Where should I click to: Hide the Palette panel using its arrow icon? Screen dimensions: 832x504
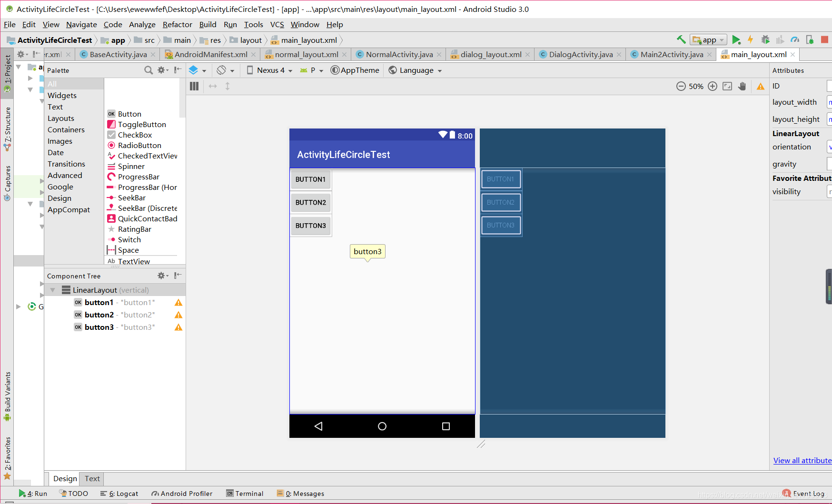[x=178, y=70]
